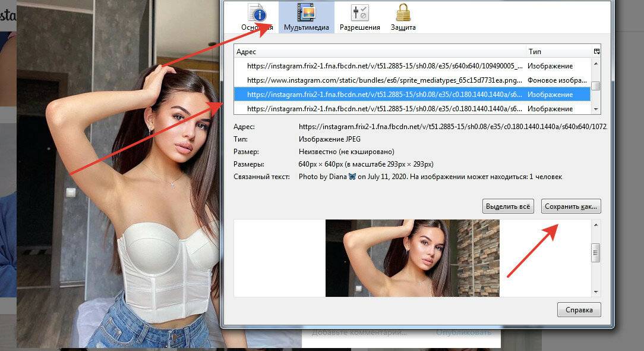Sort the list by Адрес column header
The image size is (644, 351).
379,52
